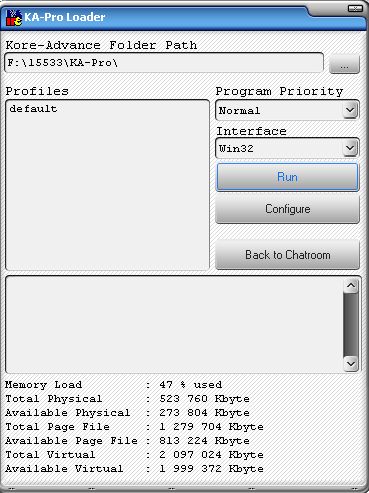Click the Available Virtual 1 999 372 line

click(134, 469)
